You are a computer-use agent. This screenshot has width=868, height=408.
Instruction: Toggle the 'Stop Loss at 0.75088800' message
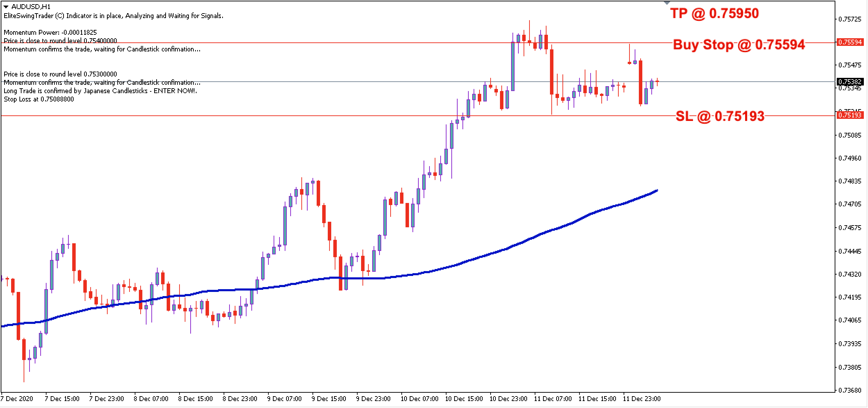coord(39,99)
